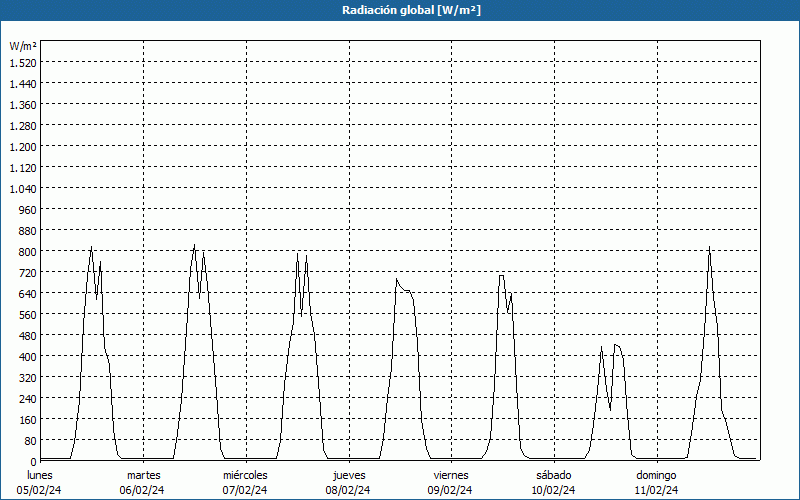Screen dimensions: 800x500
Task: Select the 1.280 y-axis value
Action: pos(23,126)
